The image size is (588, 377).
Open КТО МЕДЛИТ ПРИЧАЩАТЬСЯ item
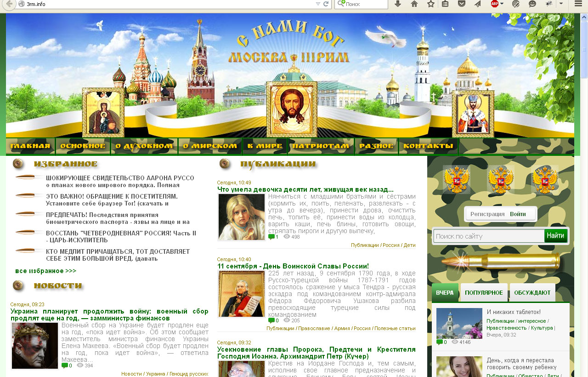coord(118,255)
